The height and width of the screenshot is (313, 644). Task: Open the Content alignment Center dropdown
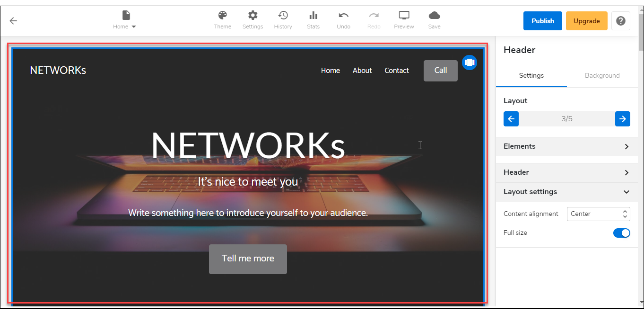click(x=598, y=214)
